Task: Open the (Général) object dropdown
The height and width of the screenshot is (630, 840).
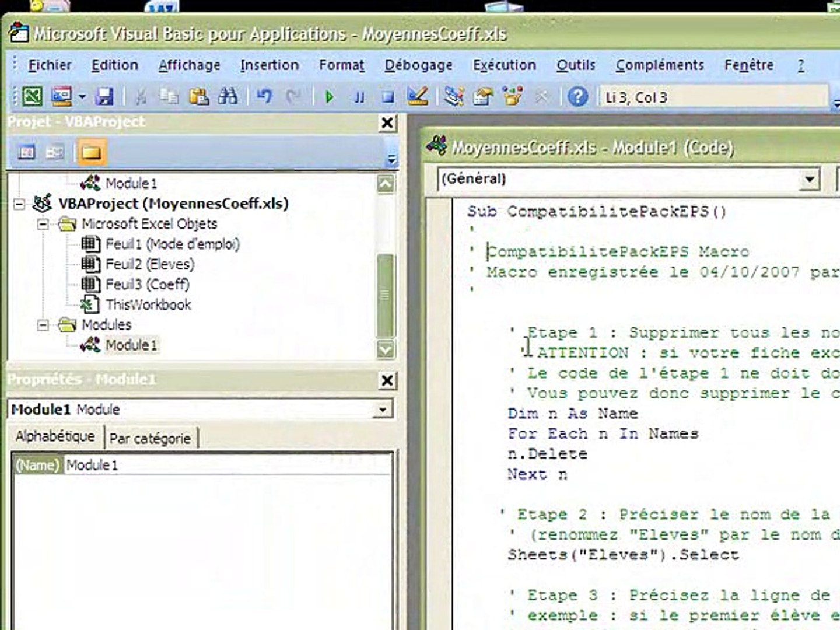Action: 809,179
